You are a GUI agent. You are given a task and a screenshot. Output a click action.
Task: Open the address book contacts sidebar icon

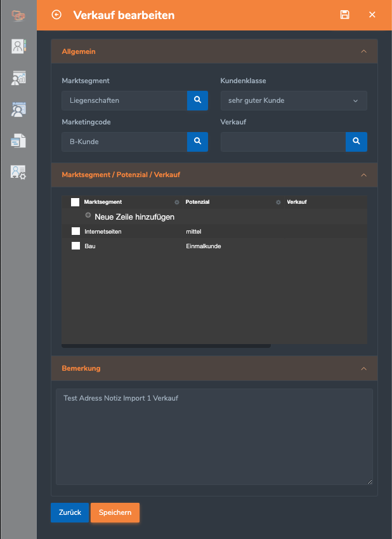tap(18, 46)
